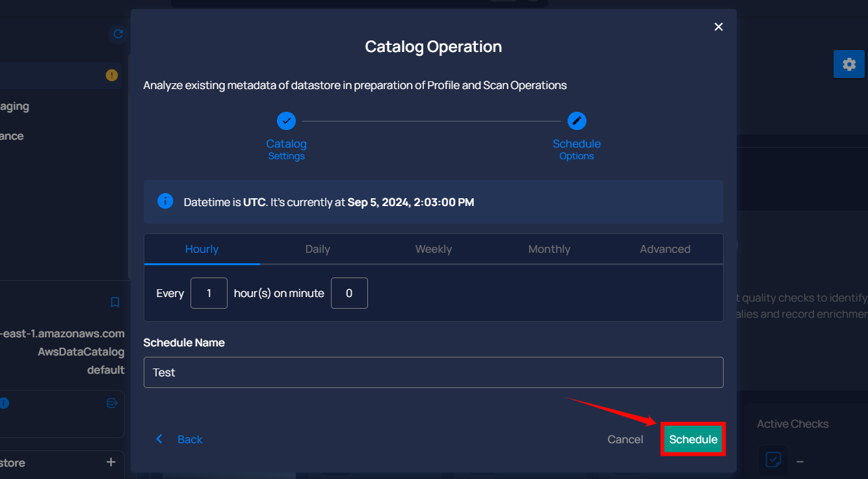Viewport: 868px width, 479px height.
Task: Click the Schedule Name text field
Action: (x=433, y=372)
